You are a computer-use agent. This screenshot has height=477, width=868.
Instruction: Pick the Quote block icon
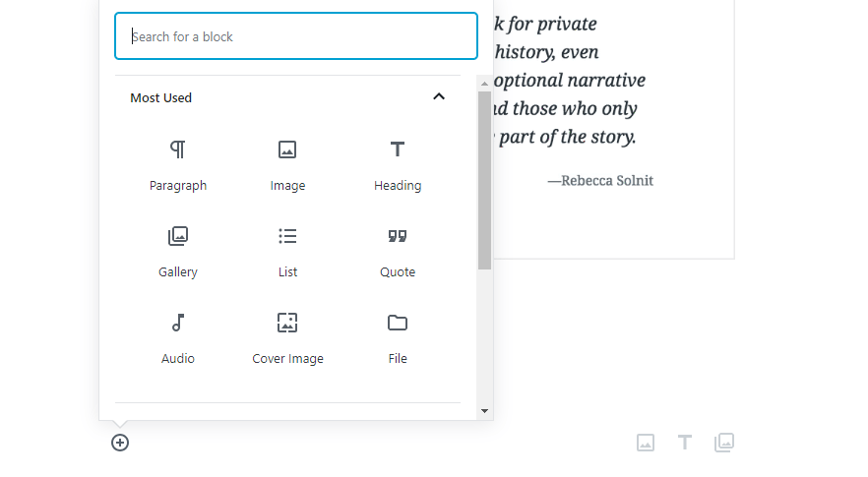coord(398,237)
